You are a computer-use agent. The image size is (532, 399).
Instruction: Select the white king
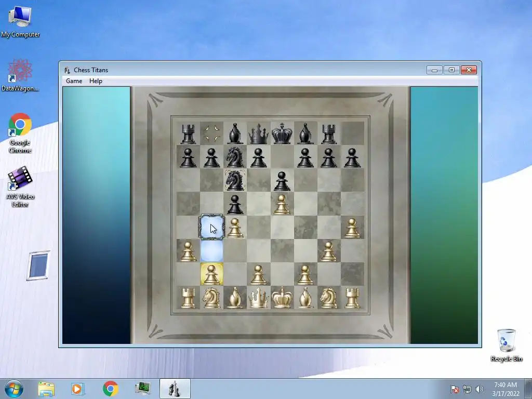pos(282,298)
